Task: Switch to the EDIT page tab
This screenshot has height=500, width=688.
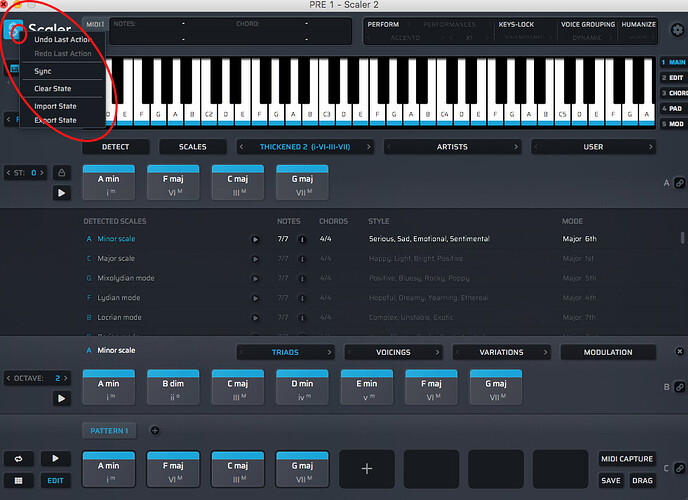Action: tap(674, 78)
